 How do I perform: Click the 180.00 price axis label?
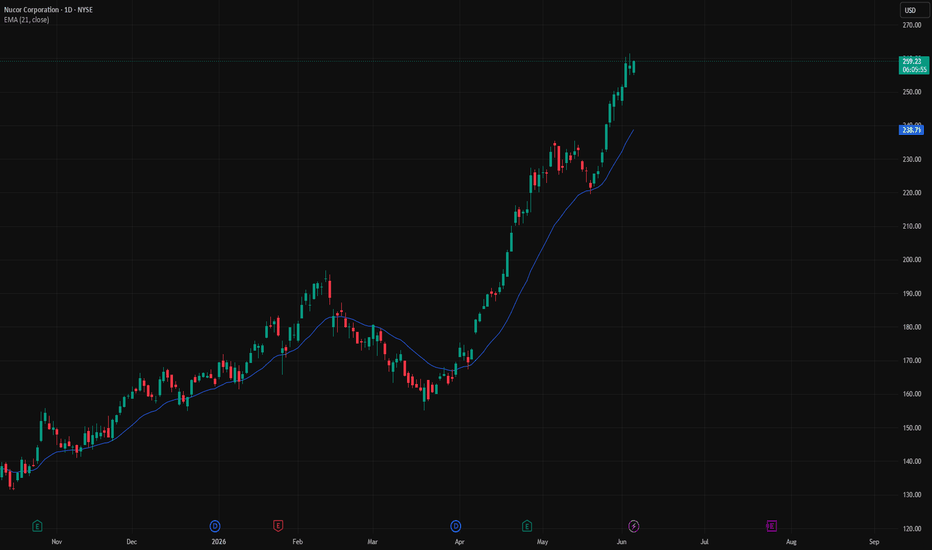click(x=912, y=327)
